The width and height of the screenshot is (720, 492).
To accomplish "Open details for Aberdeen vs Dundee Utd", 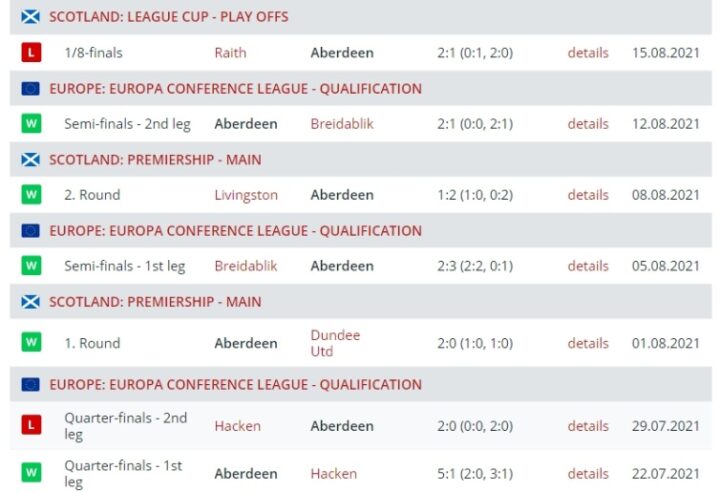I will click(x=588, y=343).
